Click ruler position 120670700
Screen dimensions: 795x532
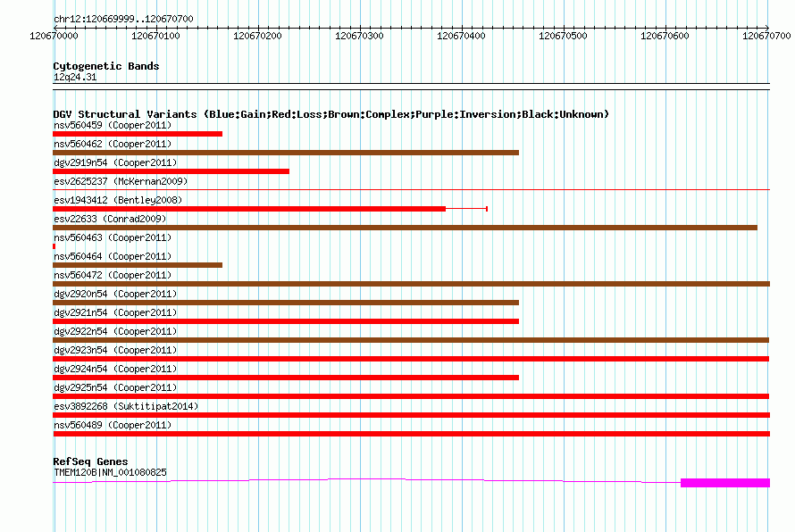(766, 36)
